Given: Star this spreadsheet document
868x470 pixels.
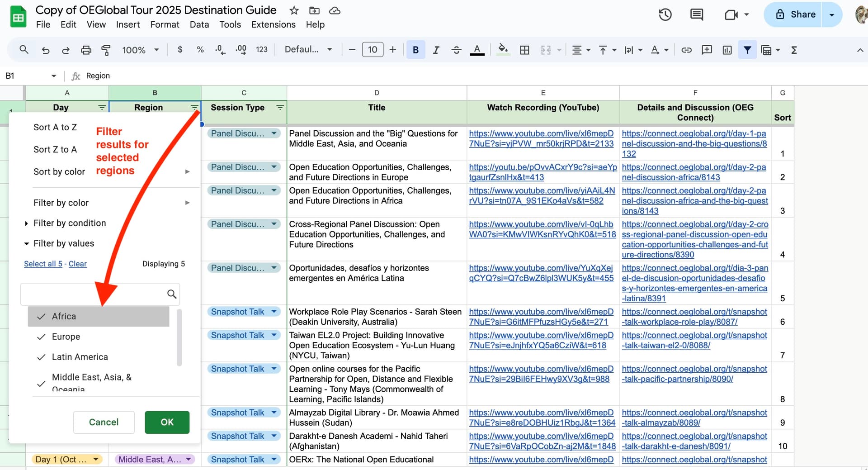Looking at the screenshot, I should [x=294, y=10].
